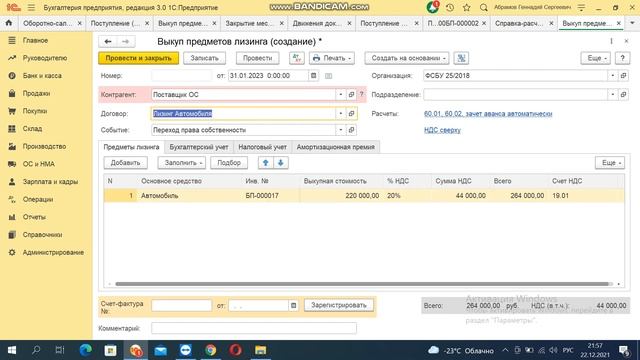Image resolution: width=640 pixels, height=360 pixels.
Task: Click the Добавить button
Action: click(125, 162)
